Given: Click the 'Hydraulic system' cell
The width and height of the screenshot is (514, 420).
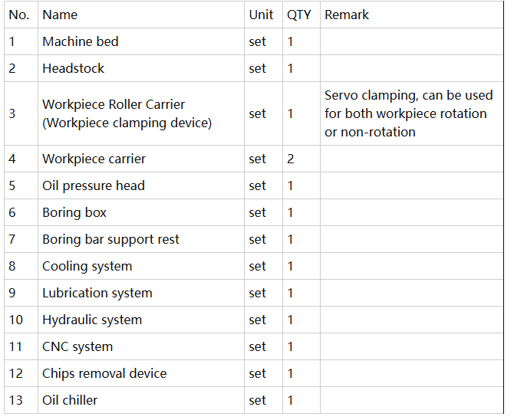Looking at the screenshot, I should pos(141,320).
